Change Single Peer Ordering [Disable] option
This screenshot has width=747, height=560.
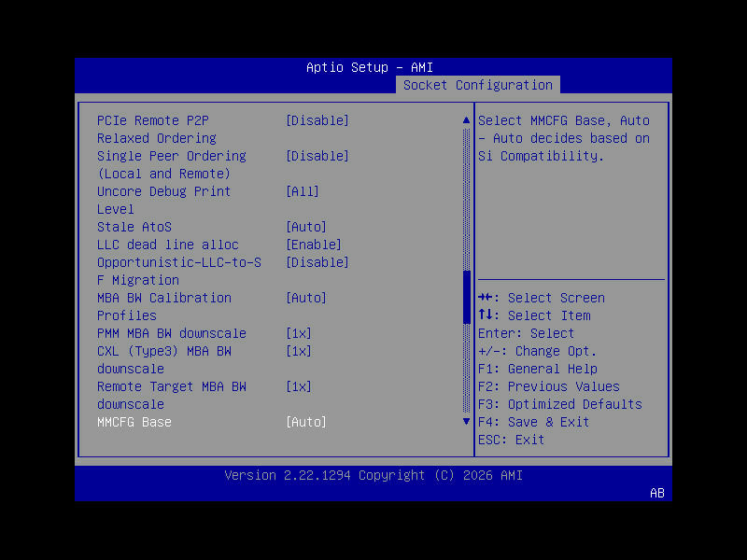point(317,156)
